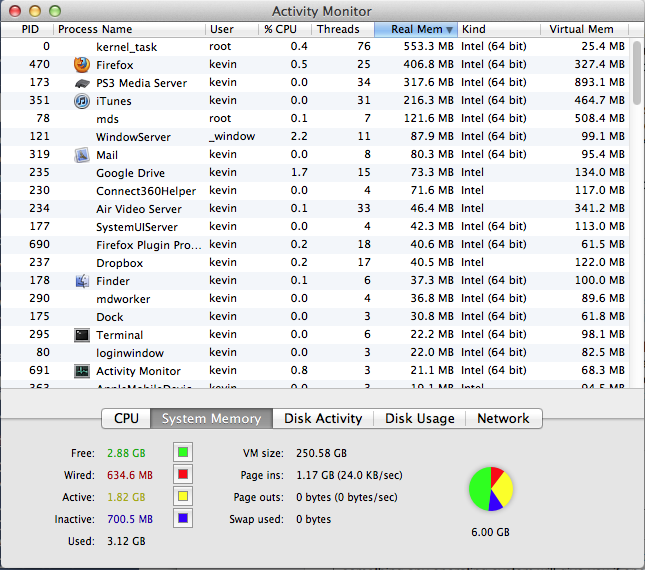The image size is (645, 570).
Task: Open the Disk Activity tab
Action: (x=323, y=418)
